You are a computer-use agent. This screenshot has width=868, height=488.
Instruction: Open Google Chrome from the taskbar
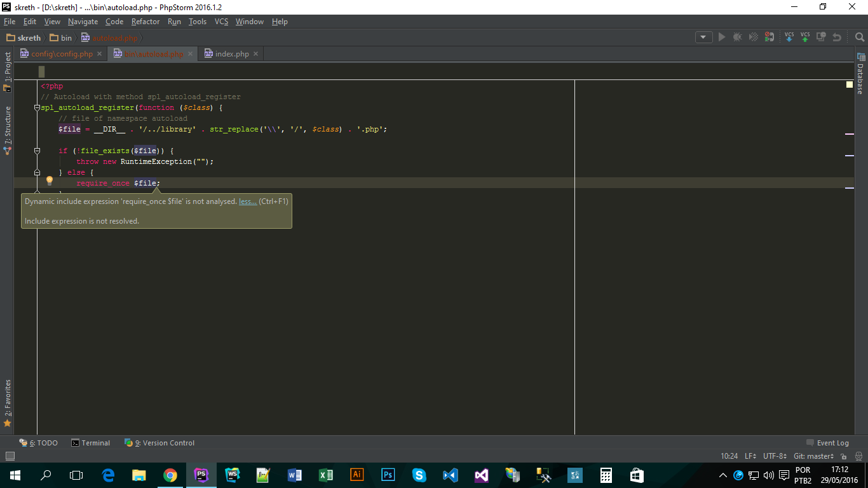pyautogui.click(x=170, y=475)
